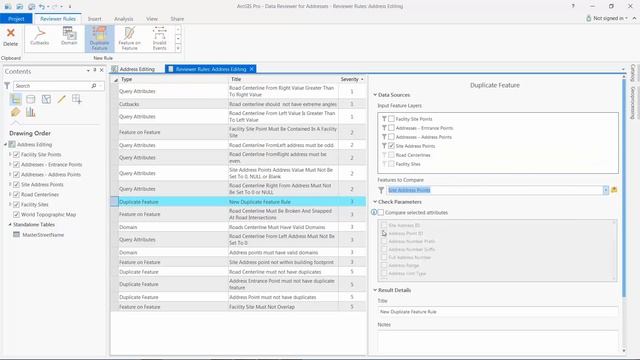Switch to the Insert ribbon tab
The height and width of the screenshot is (360, 640).
[94, 19]
